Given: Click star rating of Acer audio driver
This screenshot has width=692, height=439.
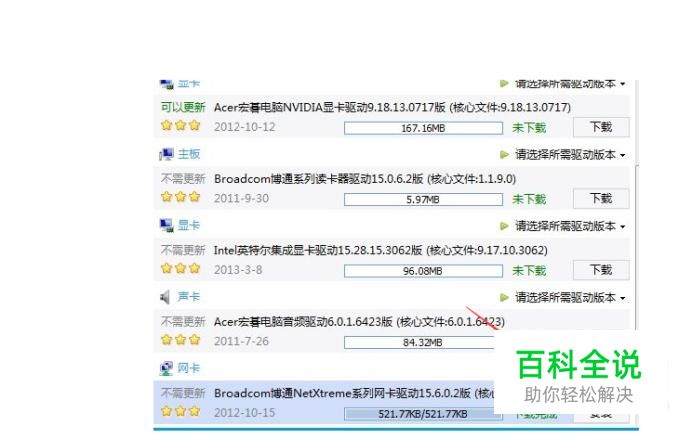Looking at the screenshot, I should (x=181, y=340).
